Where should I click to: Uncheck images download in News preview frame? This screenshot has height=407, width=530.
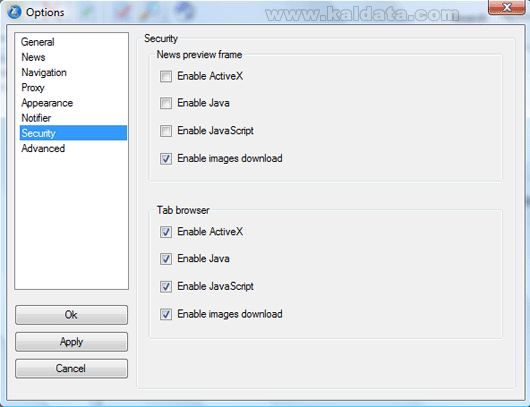point(166,159)
